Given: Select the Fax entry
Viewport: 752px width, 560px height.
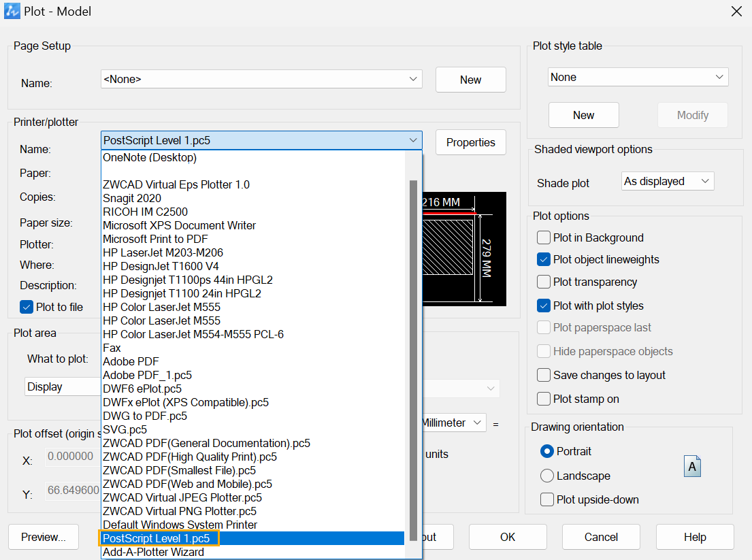Looking at the screenshot, I should point(253,348).
